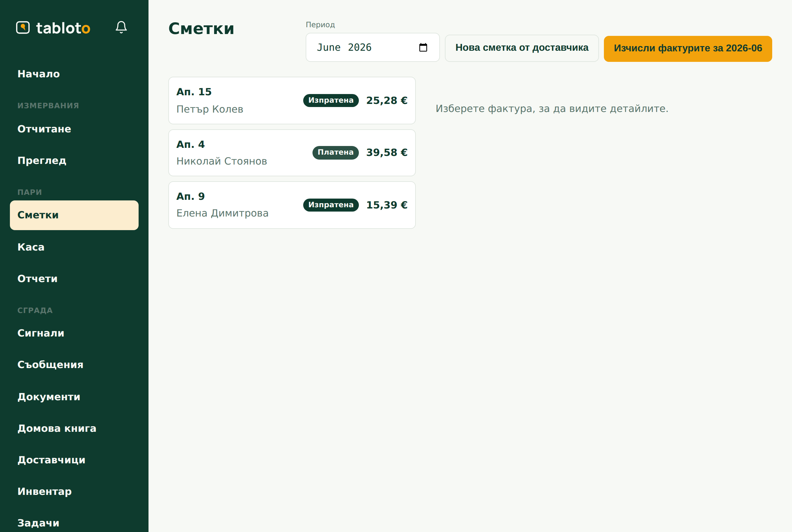This screenshot has height=532, width=792.
Task: Click the tabloto logo icon
Action: [x=23, y=28]
